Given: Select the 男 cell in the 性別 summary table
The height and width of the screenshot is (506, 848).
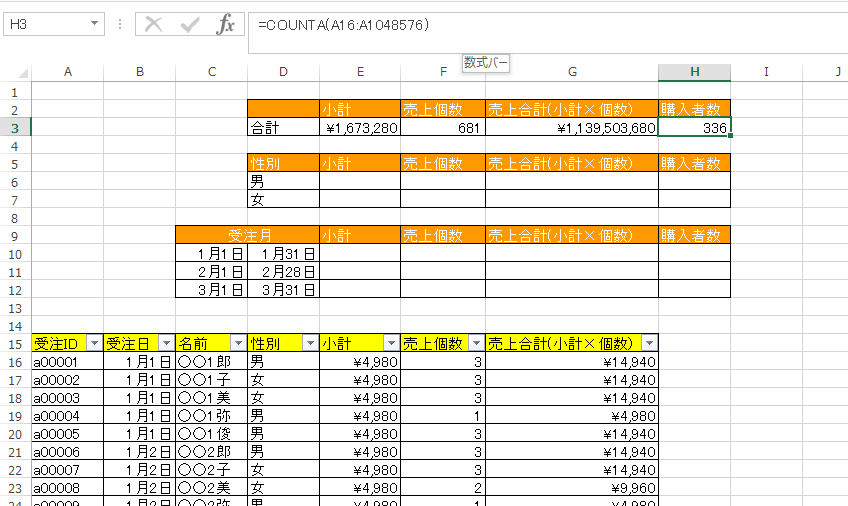Looking at the screenshot, I should point(283,181).
